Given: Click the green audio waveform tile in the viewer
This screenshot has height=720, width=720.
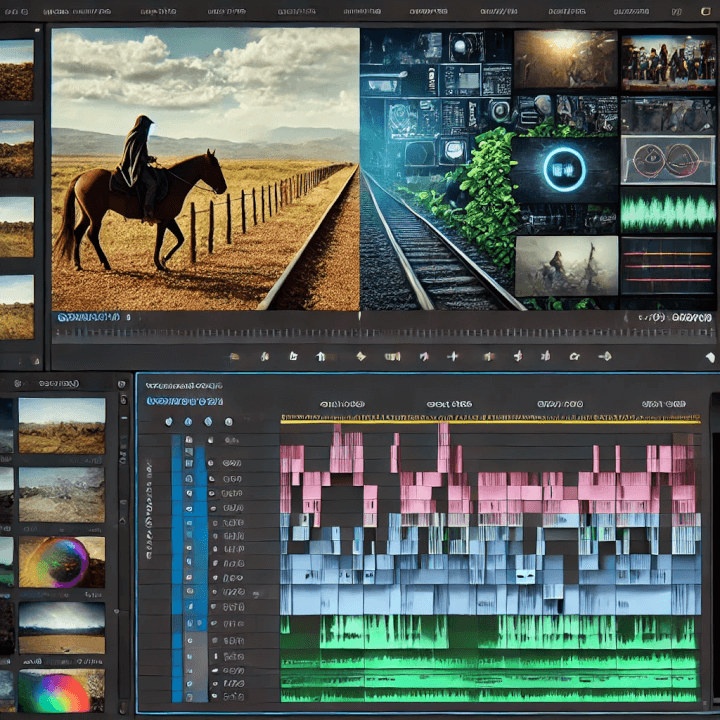Looking at the screenshot, I should tap(668, 213).
